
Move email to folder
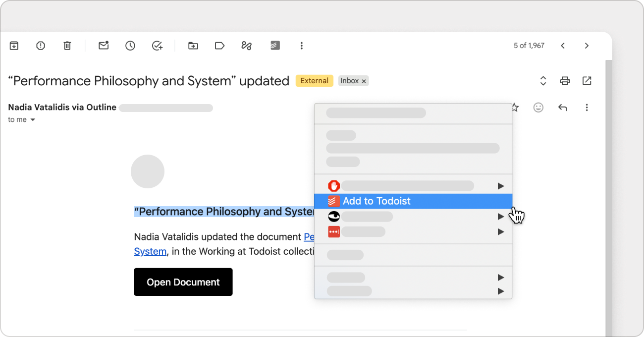tap(193, 46)
